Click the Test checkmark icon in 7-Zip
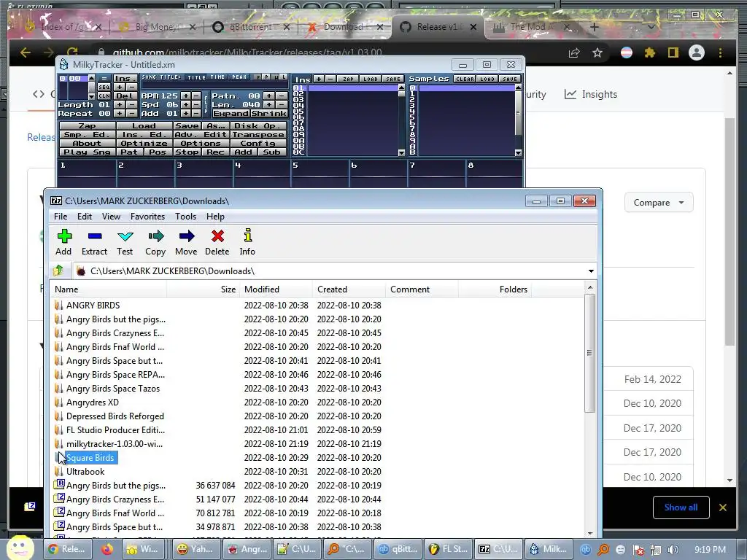The width and height of the screenshot is (747, 560). (x=125, y=242)
